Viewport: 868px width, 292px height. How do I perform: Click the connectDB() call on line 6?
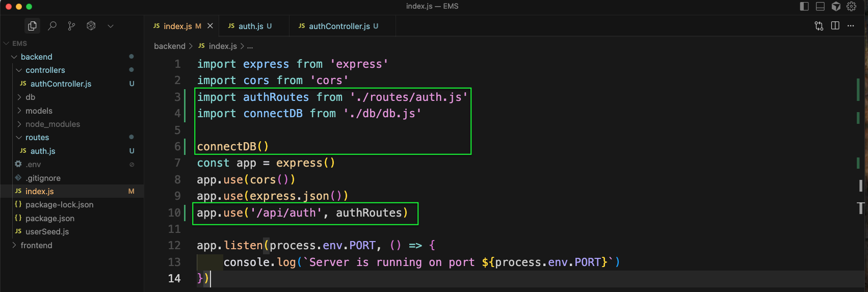[x=233, y=147]
